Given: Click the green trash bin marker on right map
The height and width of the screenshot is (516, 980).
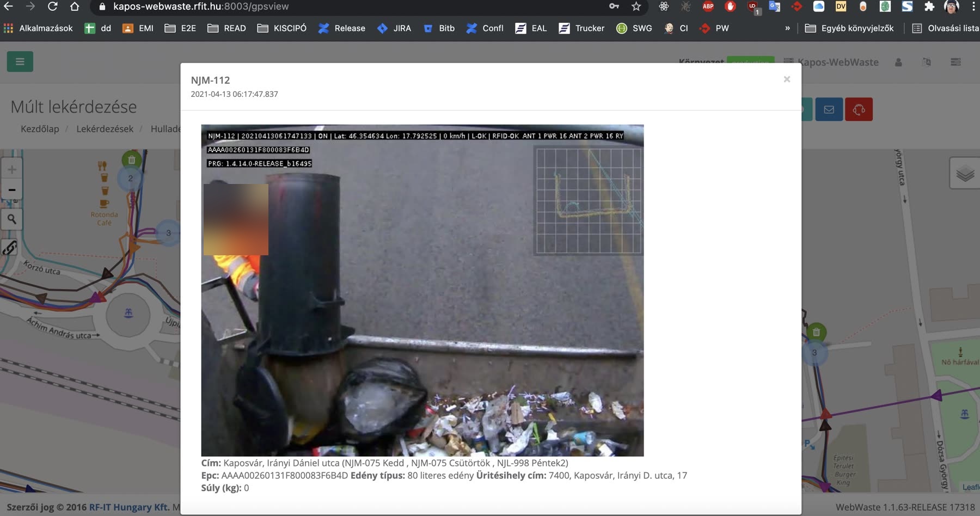Looking at the screenshot, I should pyautogui.click(x=816, y=331).
